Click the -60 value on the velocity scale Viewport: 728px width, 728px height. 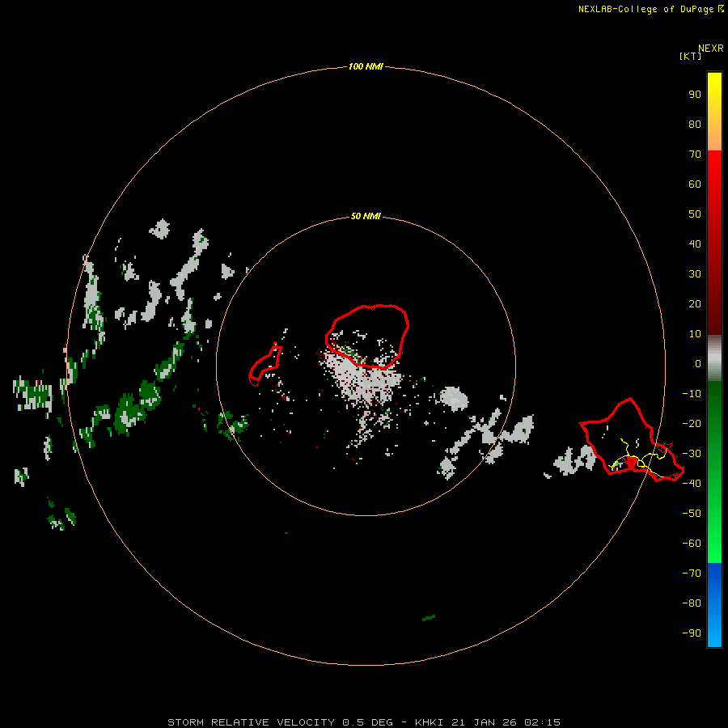[692, 544]
